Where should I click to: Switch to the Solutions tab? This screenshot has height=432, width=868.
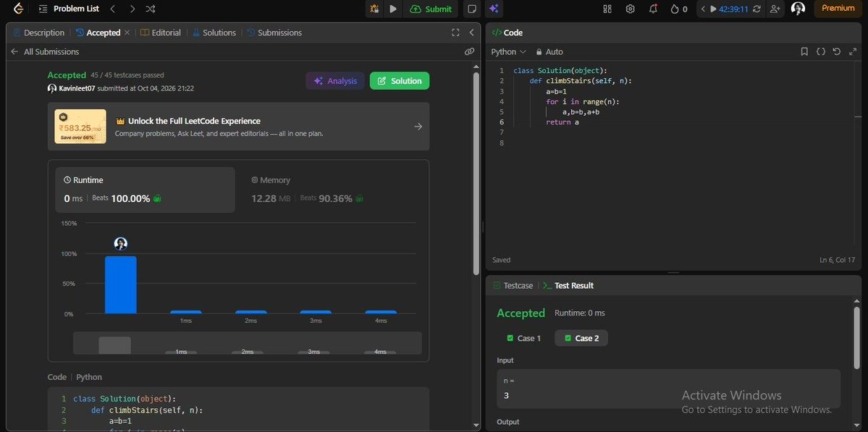(214, 33)
